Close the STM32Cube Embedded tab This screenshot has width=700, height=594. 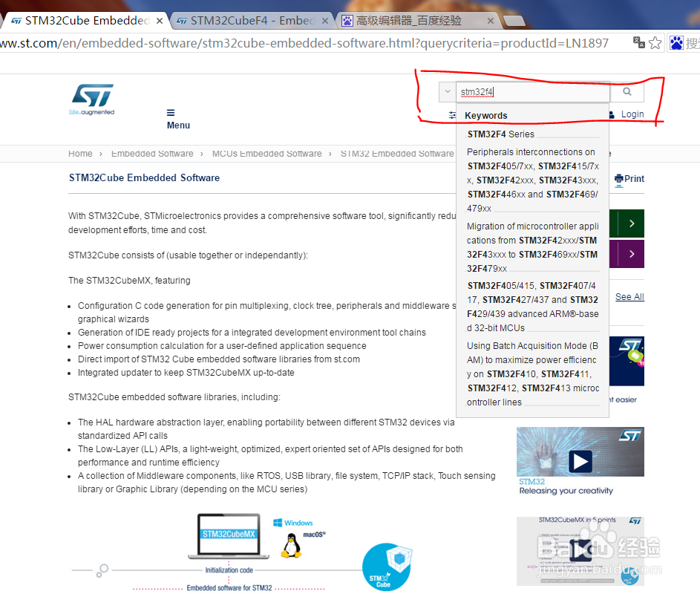(x=160, y=21)
